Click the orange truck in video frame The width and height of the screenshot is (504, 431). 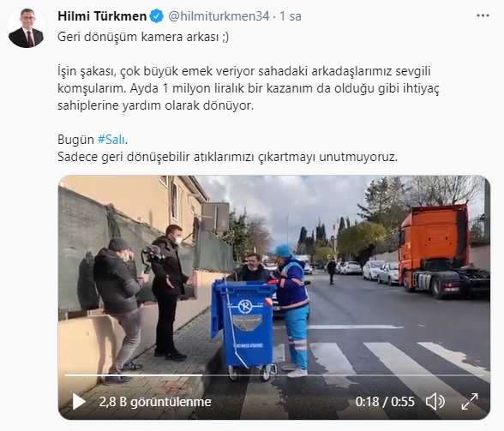point(443,251)
